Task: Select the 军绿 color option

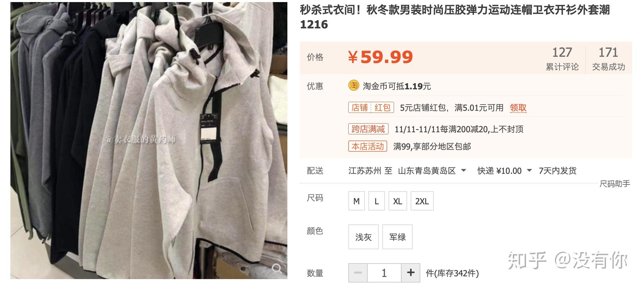Action: point(397,237)
